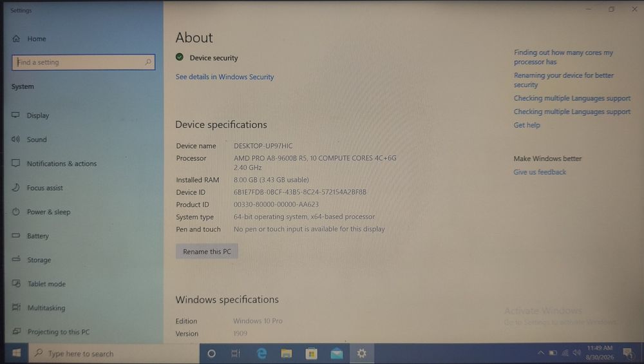Viewport: 644px width, 364px height.
Task: Open the Action Center notifications icon
Action: tap(627, 353)
